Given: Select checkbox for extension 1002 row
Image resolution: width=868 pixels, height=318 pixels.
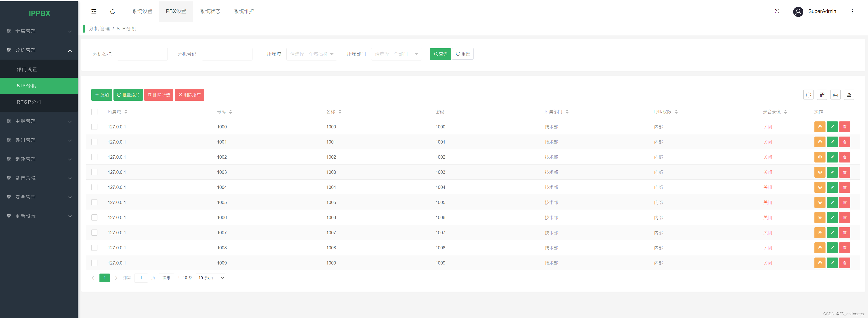Looking at the screenshot, I should 94,157.
